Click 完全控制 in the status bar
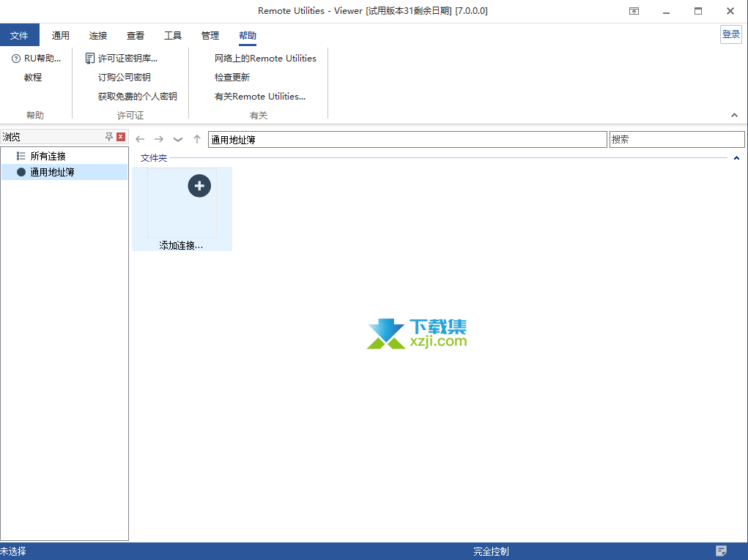This screenshot has height=560, width=748. point(491,551)
